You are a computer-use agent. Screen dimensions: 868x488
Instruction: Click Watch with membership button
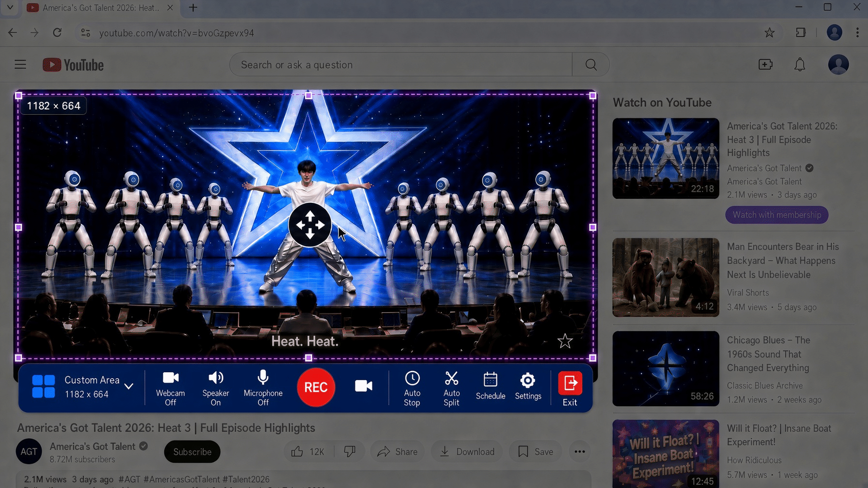tap(777, 215)
